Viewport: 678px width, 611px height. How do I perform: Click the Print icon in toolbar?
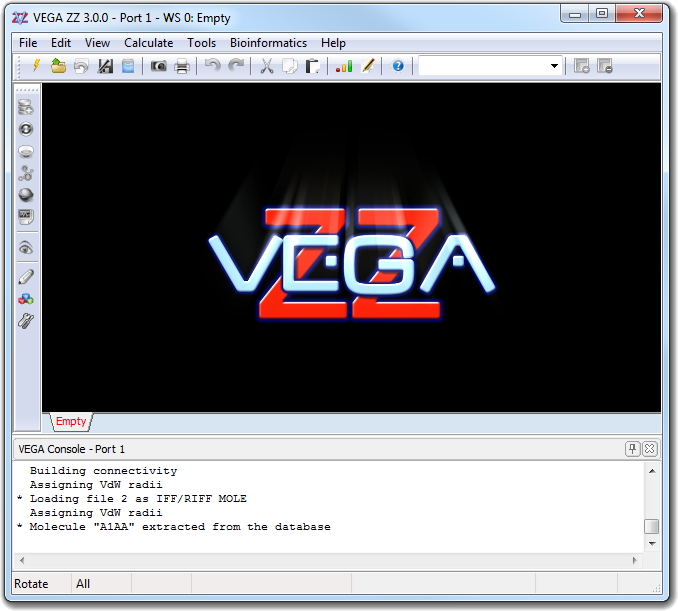pos(182,66)
